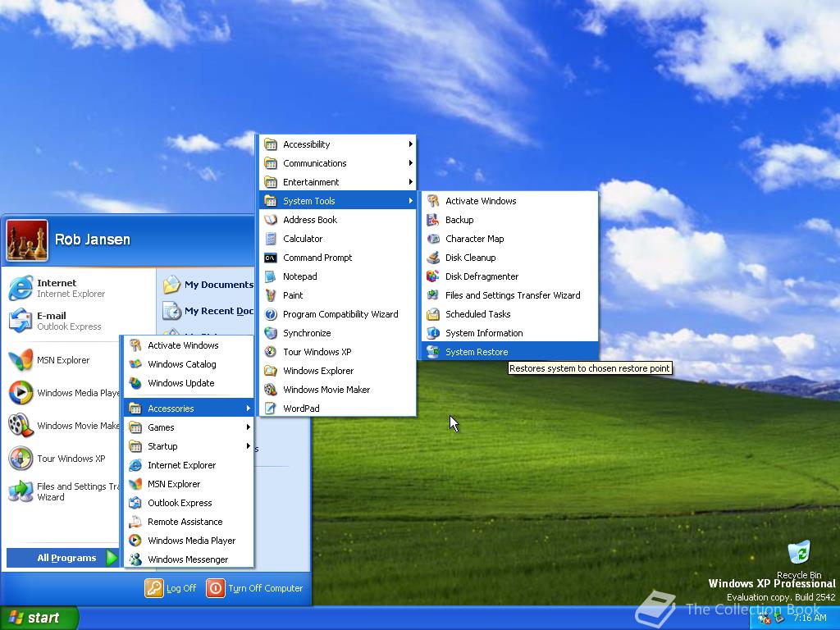The image size is (840, 630).
Task: Open My Documents
Action: [x=217, y=284]
